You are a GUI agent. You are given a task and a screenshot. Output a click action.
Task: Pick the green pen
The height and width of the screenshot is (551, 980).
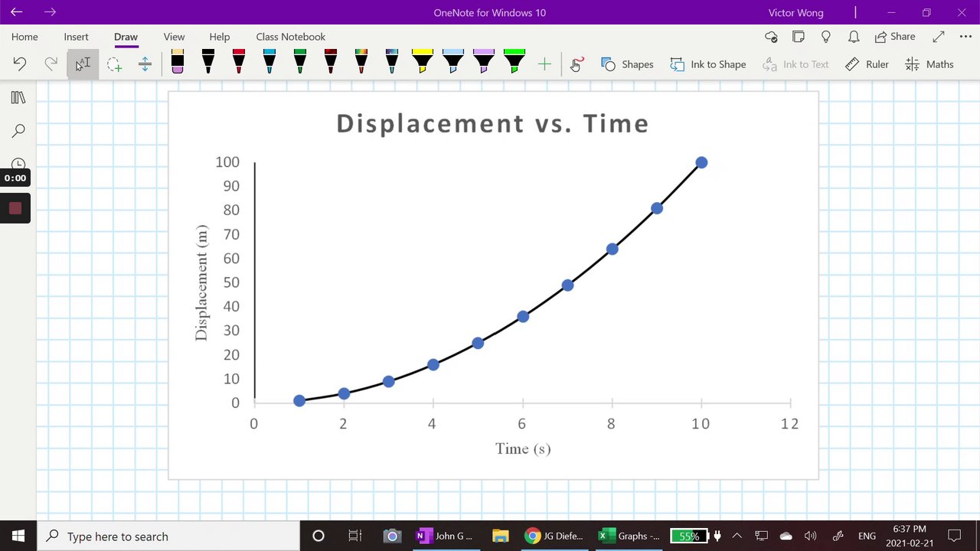(x=300, y=62)
